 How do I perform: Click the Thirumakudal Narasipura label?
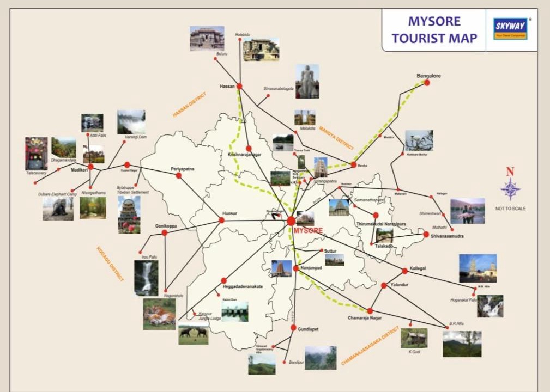click(x=381, y=224)
